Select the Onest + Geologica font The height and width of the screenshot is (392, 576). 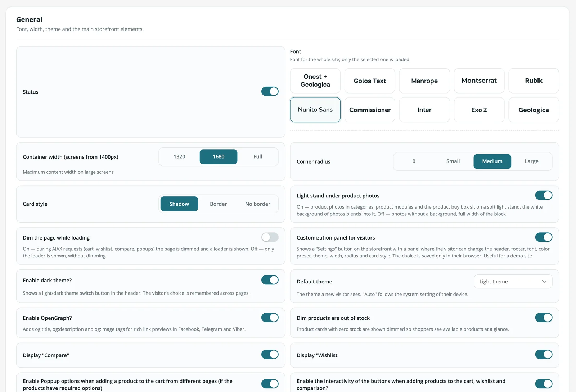[x=315, y=81]
